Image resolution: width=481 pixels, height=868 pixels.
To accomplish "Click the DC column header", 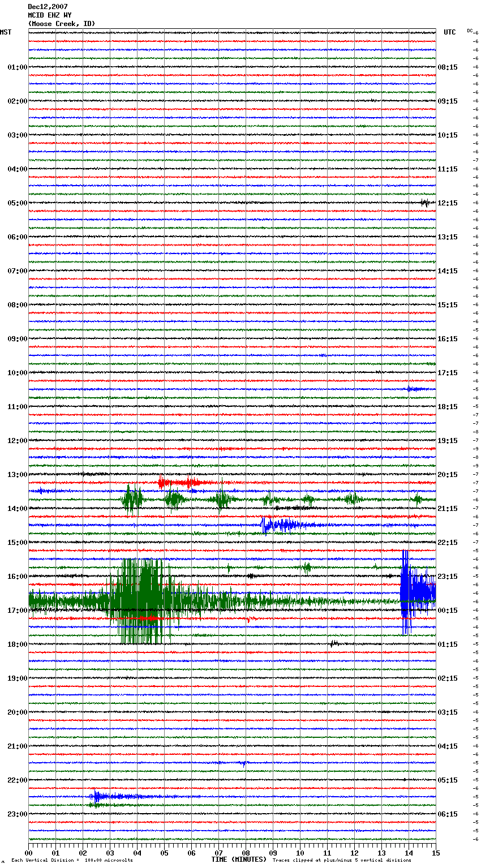I will point(470,31).
